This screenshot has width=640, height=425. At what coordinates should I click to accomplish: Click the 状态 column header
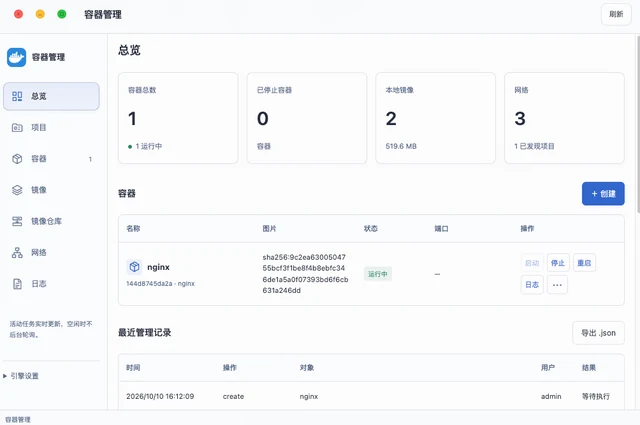pos(371,229)
